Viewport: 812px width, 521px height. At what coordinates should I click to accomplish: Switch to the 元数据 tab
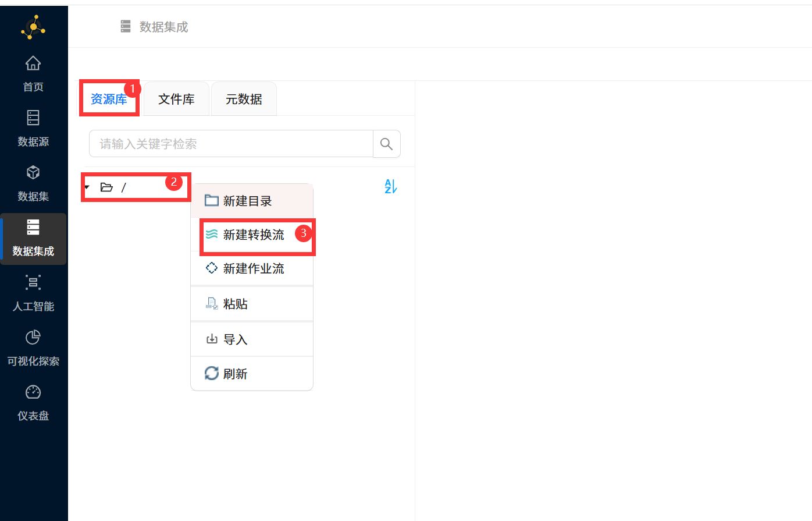click(x=244, y=99)
